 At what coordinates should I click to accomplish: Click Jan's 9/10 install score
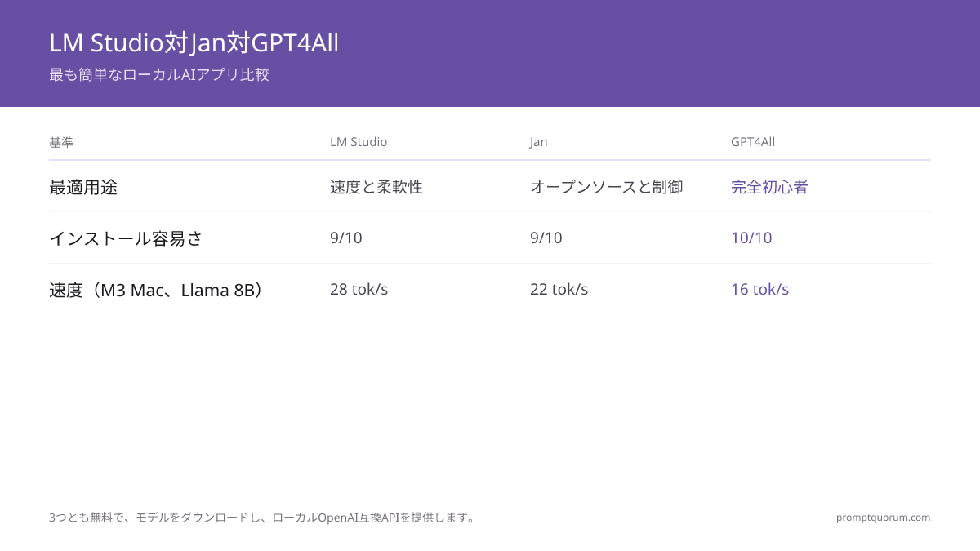(546, 238)
